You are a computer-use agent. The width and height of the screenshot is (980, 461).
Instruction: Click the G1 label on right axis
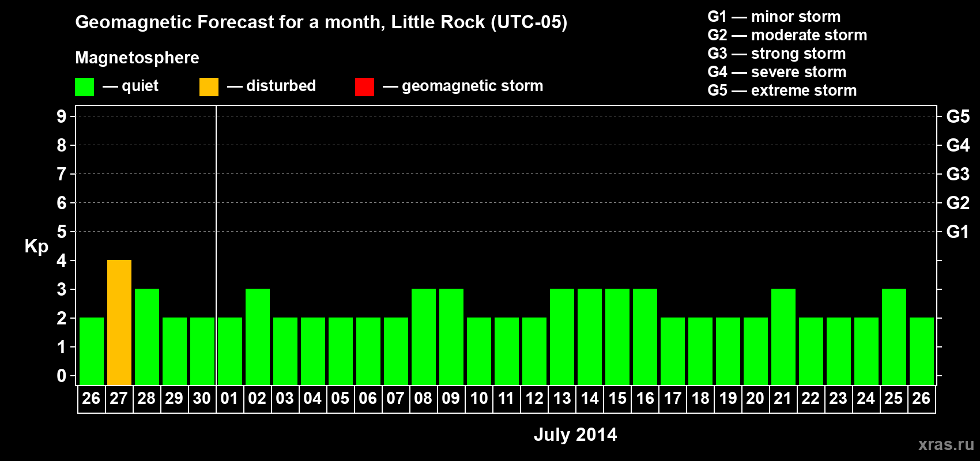pos(958,232)
